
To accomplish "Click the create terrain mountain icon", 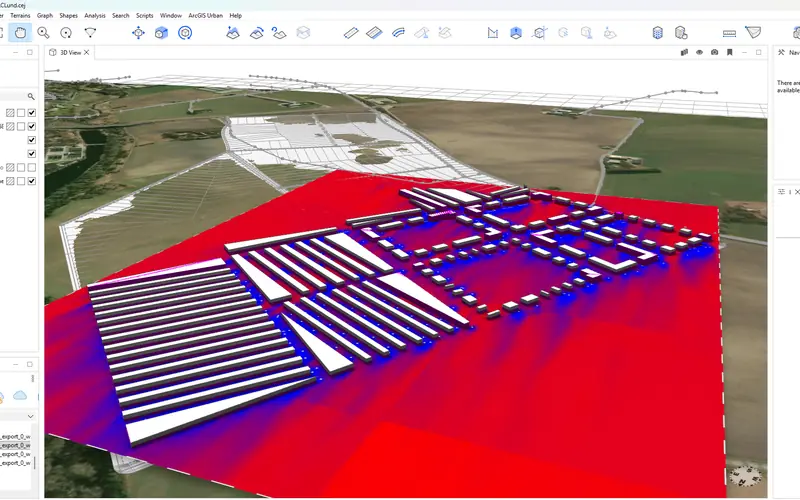I will [233, 33].
